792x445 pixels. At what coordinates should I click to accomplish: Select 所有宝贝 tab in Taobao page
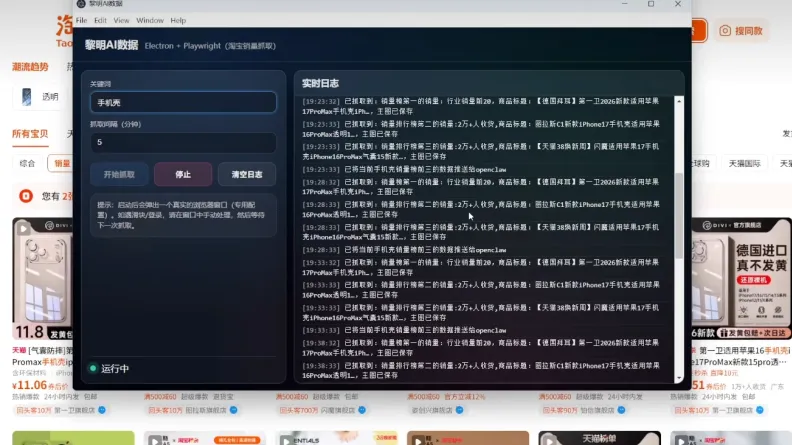(30, 134)
